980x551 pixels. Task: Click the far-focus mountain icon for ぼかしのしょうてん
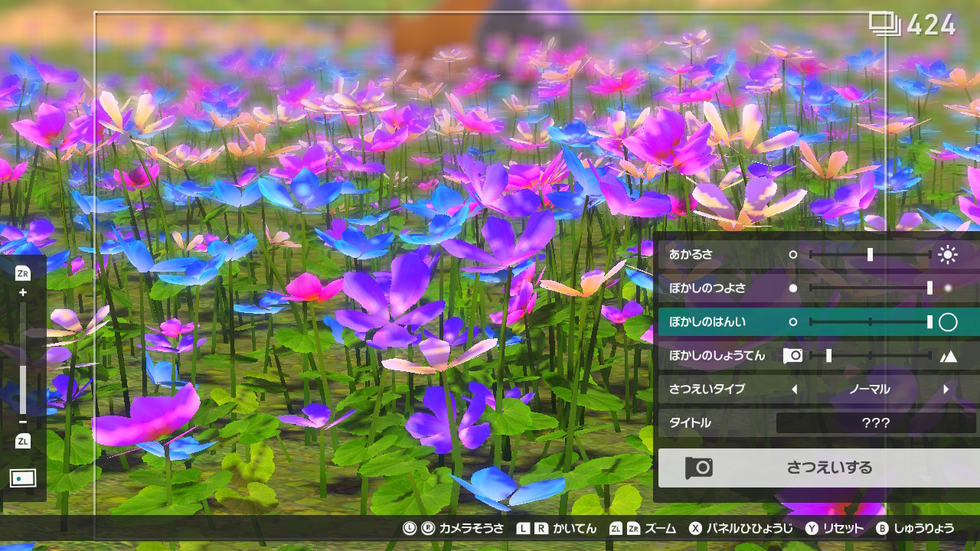pos(948,356)
